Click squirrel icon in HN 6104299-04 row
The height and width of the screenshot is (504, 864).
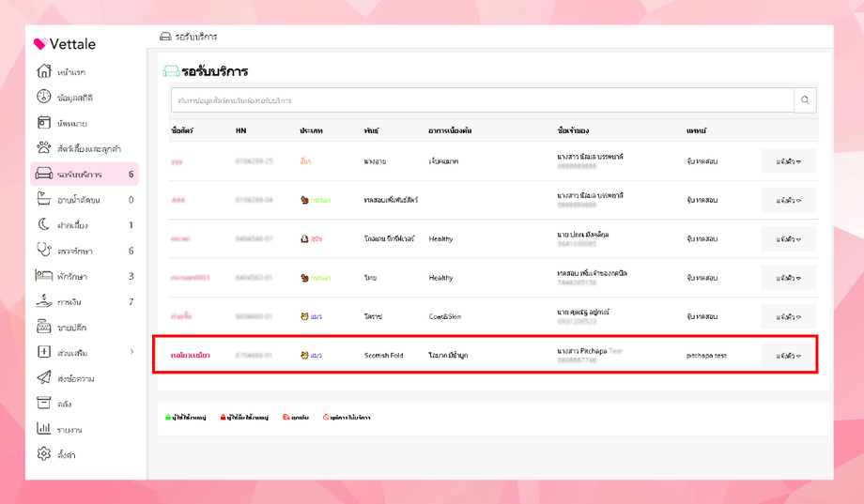click(304, 200)
